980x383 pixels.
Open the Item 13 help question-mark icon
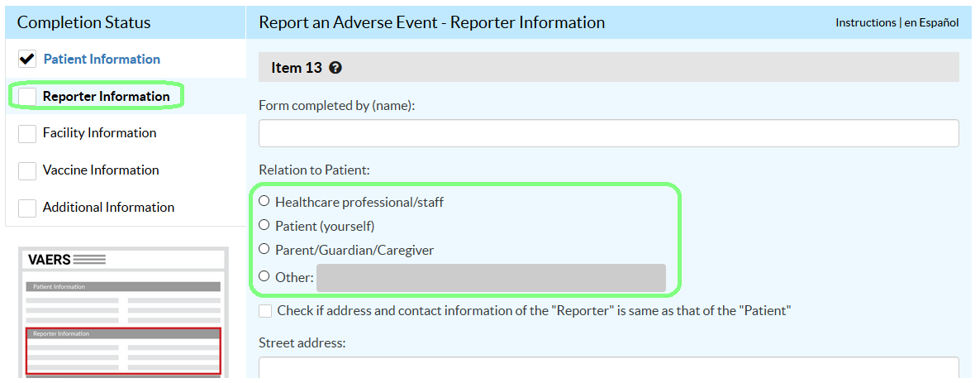(335, 68)
